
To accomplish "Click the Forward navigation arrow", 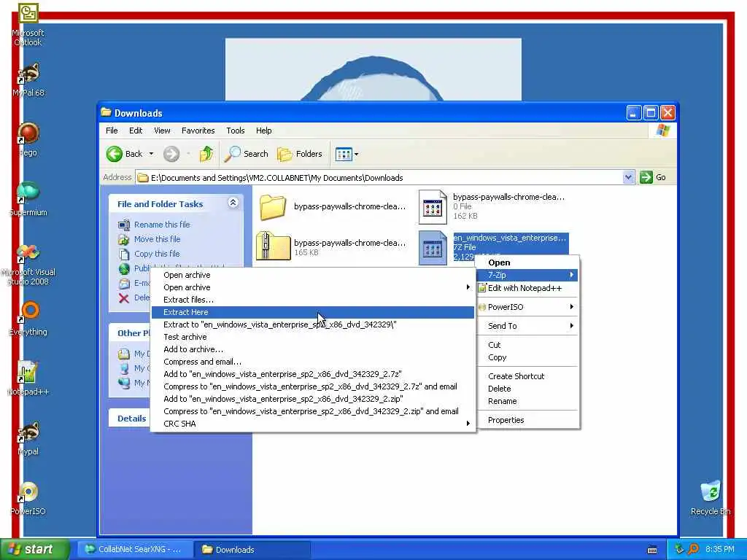I will (x=171, y=154).
